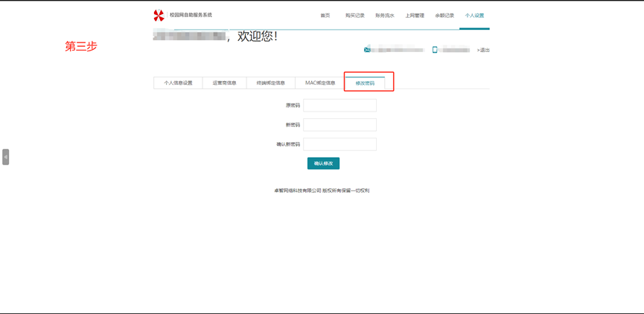Select the 个人设置 navigation item
This screenshot has height=314, width=644.
point(474,16)
